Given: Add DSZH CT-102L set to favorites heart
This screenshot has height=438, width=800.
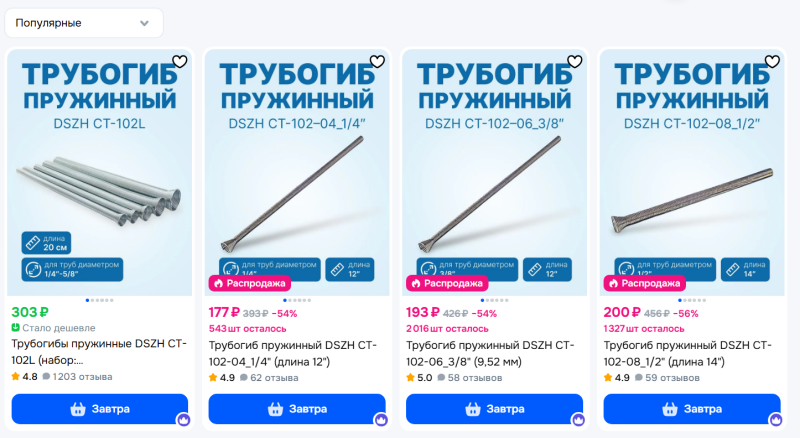Looking at the screenshot, I should click(x=180, y=61).
